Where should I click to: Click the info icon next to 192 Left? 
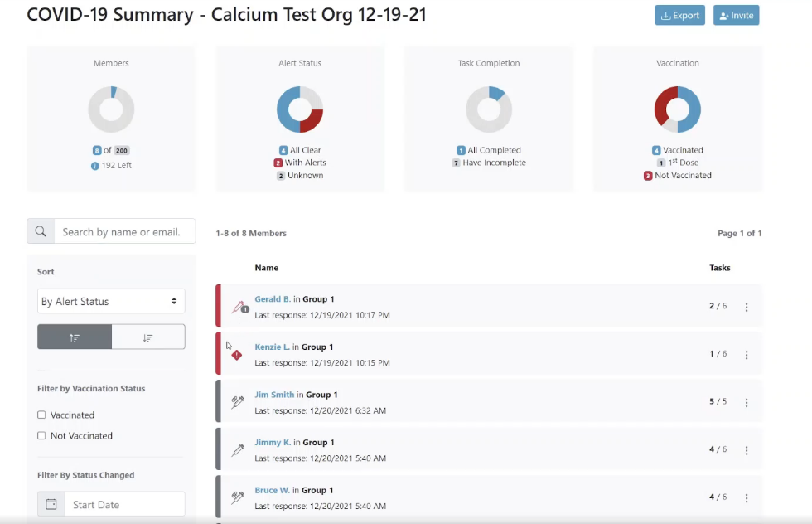click(94, 165)
